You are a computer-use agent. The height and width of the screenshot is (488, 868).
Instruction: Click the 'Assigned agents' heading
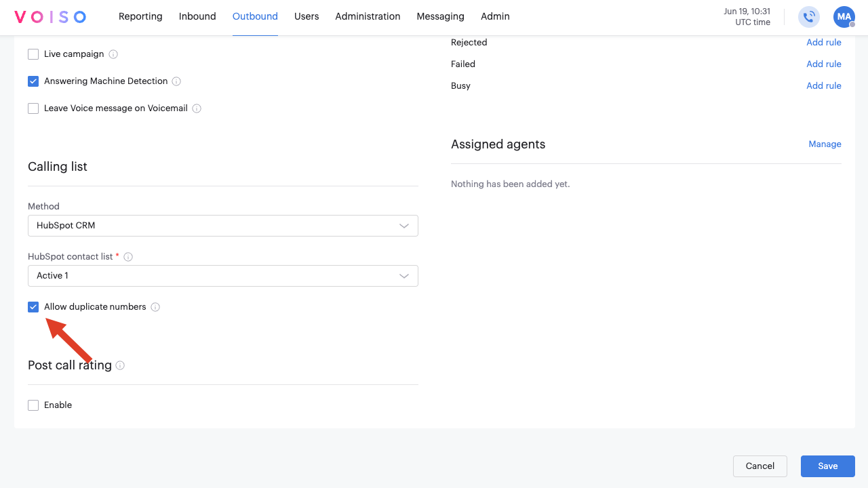pyautogui.click(x=498, y=144)
